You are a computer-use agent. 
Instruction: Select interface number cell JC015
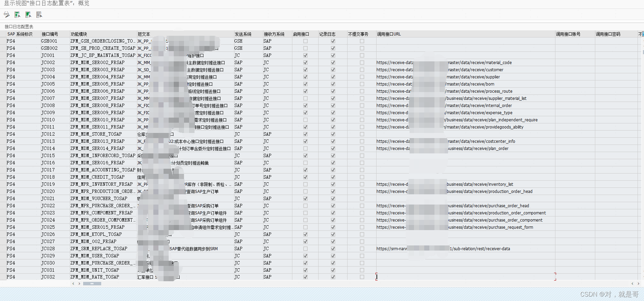tap(55, 155)
